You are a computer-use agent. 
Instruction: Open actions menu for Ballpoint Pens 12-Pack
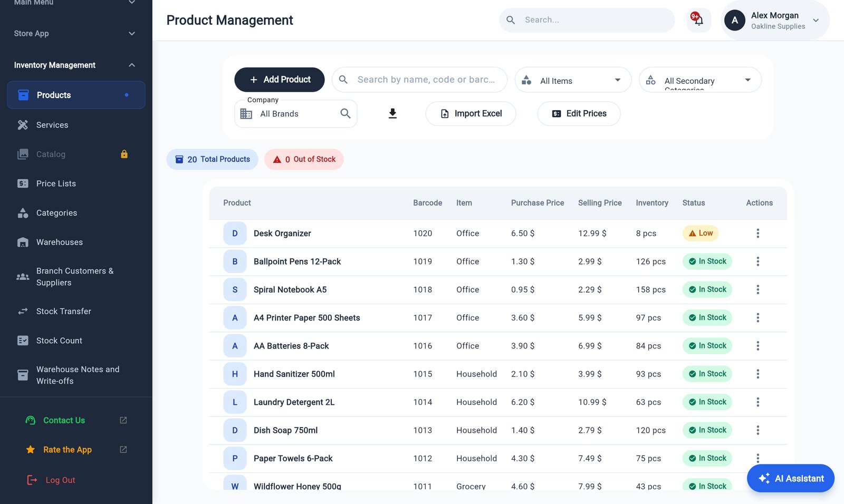point(758,261)
